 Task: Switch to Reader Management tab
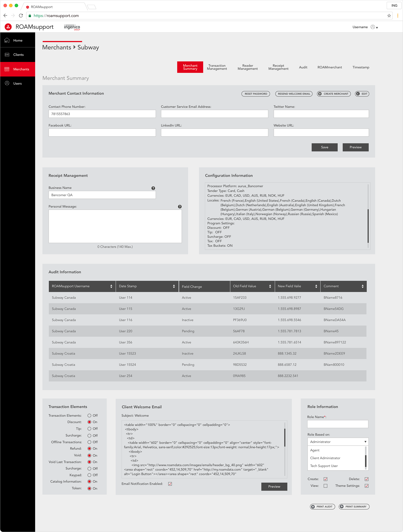[x=248, y=67]
